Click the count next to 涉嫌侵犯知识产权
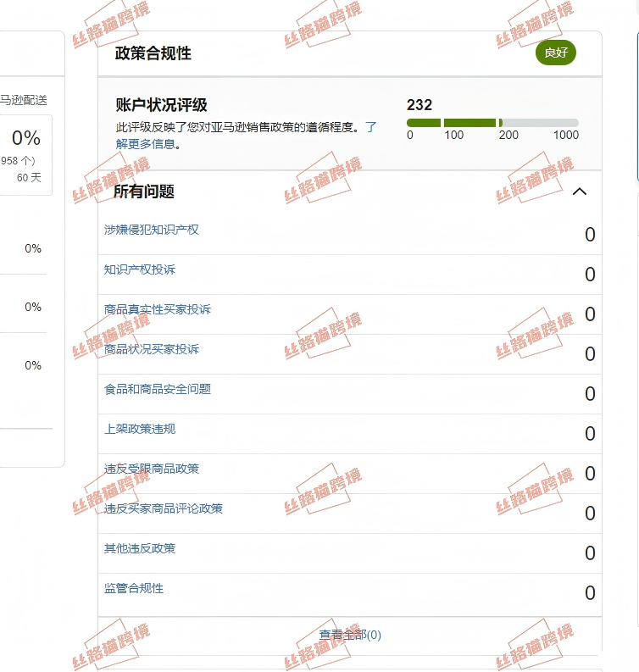639x672 pixels. point(590,235)
